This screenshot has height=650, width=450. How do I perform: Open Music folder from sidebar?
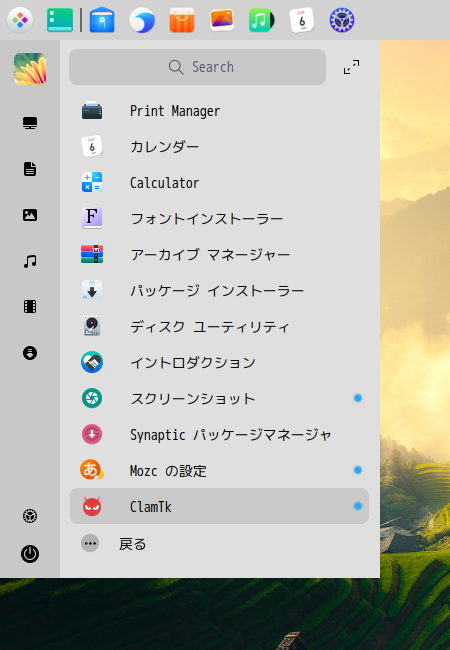[30, 261]
